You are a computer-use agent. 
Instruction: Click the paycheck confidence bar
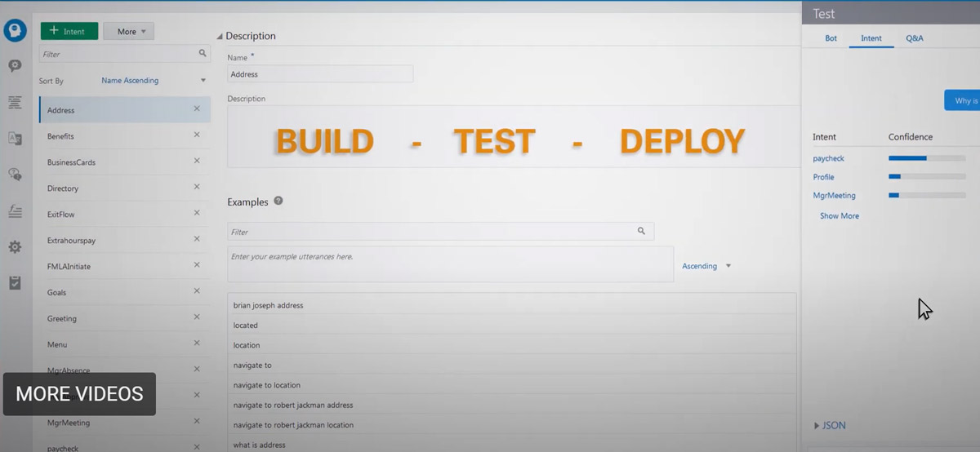927,158
